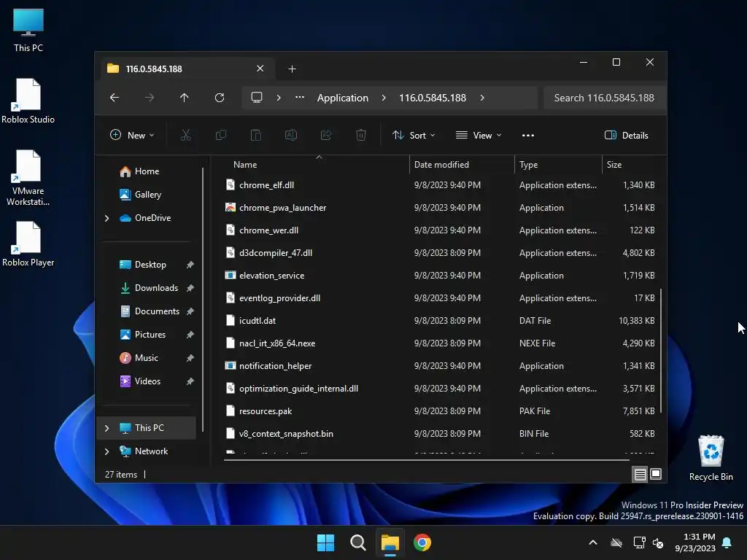The height and width of the screenshot is (560, 747).
Task: Click the File Explorer taskbar icon
Action: (x=390, y=542)
